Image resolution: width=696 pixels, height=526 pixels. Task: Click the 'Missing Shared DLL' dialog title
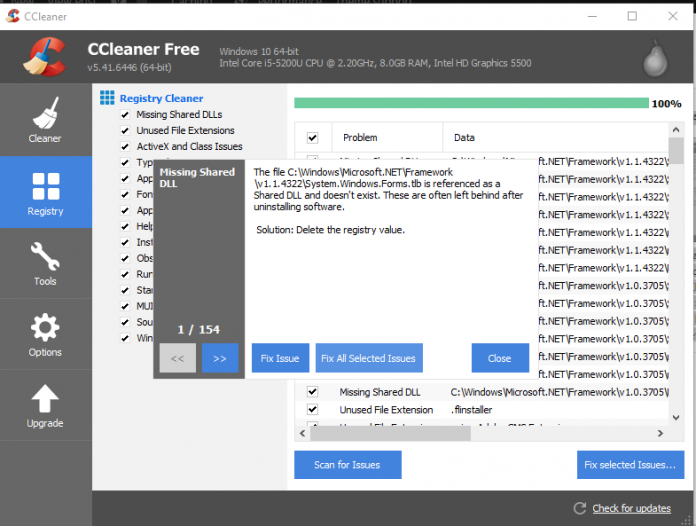(197, 178)
